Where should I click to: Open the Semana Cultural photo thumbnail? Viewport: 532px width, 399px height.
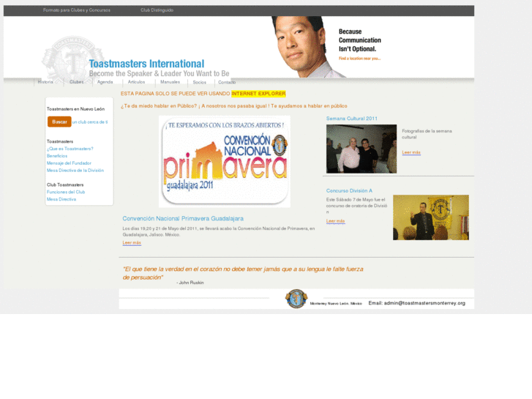click(361, 149)
